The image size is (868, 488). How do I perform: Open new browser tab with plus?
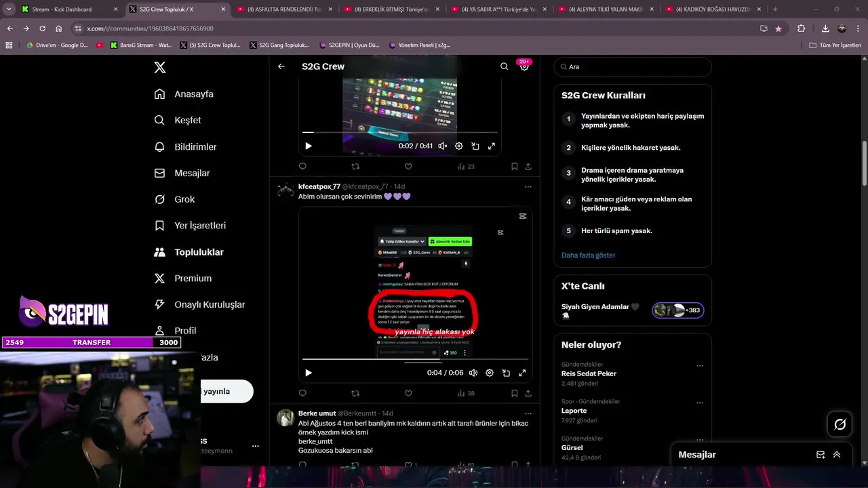[x=775, y=9]
